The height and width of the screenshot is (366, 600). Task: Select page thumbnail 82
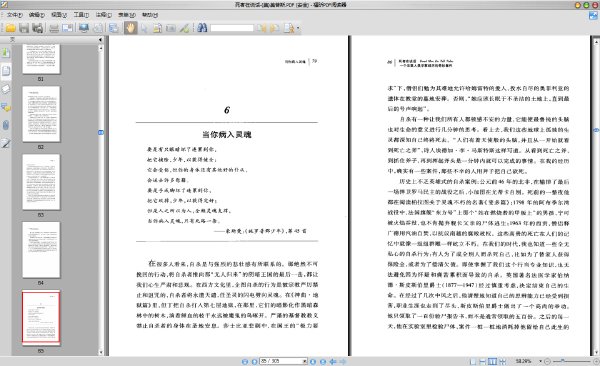pyautogui.click(x=41, y=114)
